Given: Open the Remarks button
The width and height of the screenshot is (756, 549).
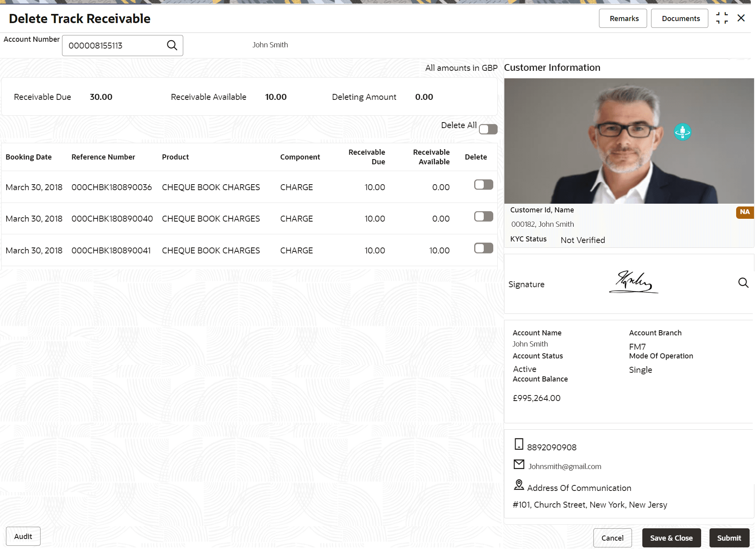Looking at the screenshot, I should pyautogui.click(x=623, y=18).
